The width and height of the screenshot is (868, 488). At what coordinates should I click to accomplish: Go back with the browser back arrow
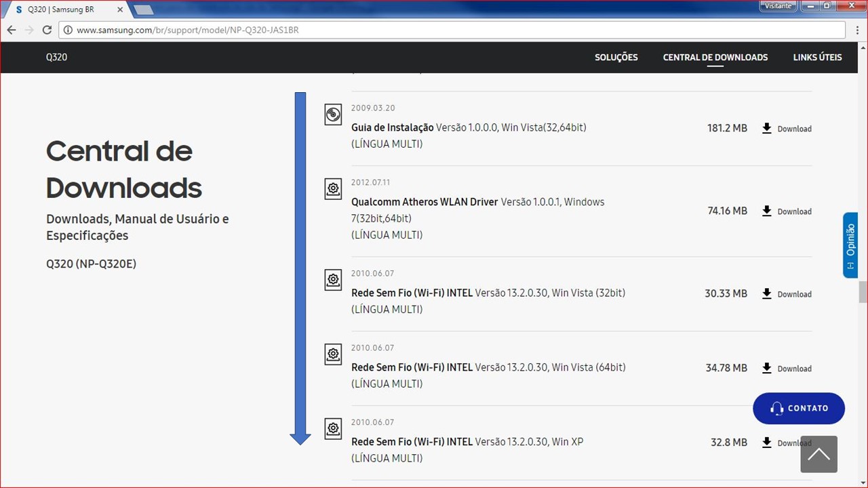pos(12,30)
